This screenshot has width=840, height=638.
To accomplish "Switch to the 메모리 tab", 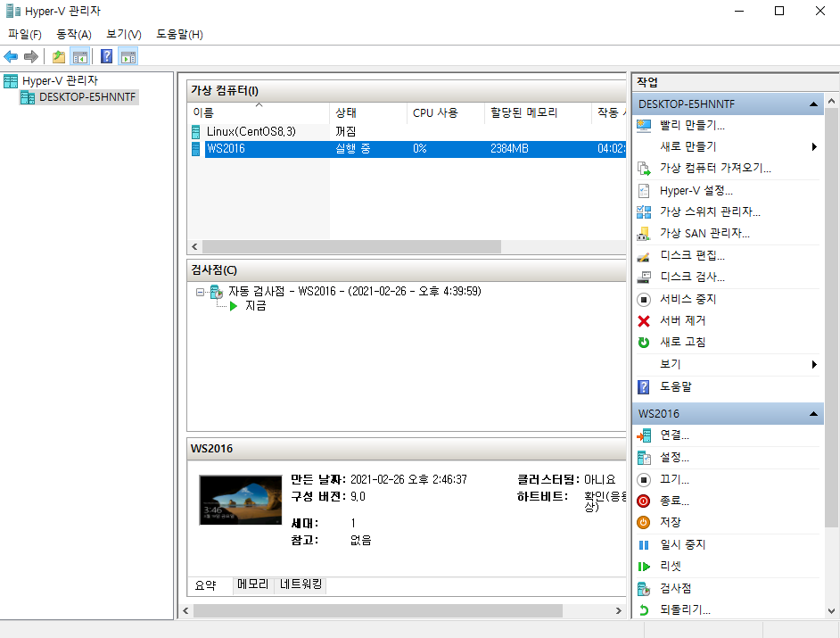I will pyautogui.click(x=253, y=584).
